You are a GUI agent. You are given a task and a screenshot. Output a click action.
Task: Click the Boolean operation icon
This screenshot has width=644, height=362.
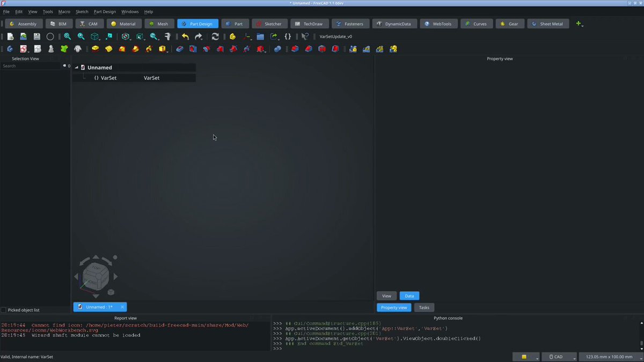(x=277, y=49)
